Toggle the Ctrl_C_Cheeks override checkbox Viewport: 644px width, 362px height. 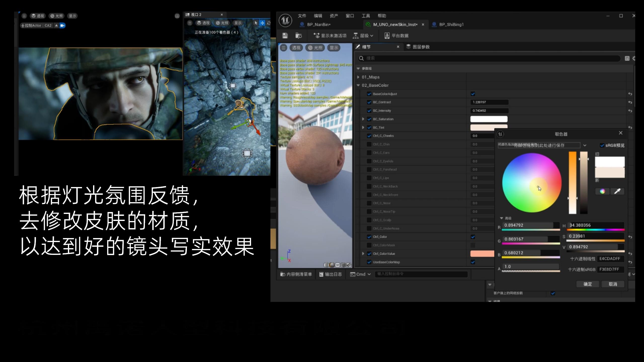[x=369, y=136]
